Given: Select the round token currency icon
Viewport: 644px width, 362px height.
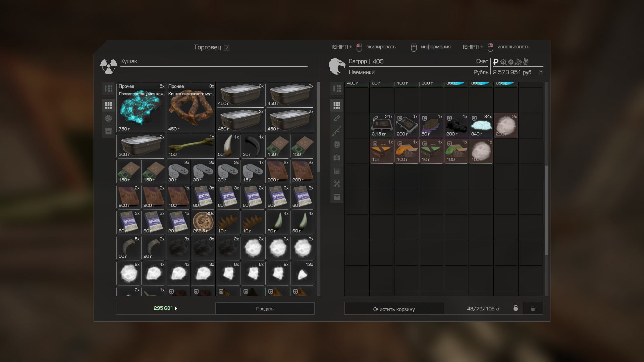Looking at the screenshot, I should pyautogui.click(x=511, y=62).
